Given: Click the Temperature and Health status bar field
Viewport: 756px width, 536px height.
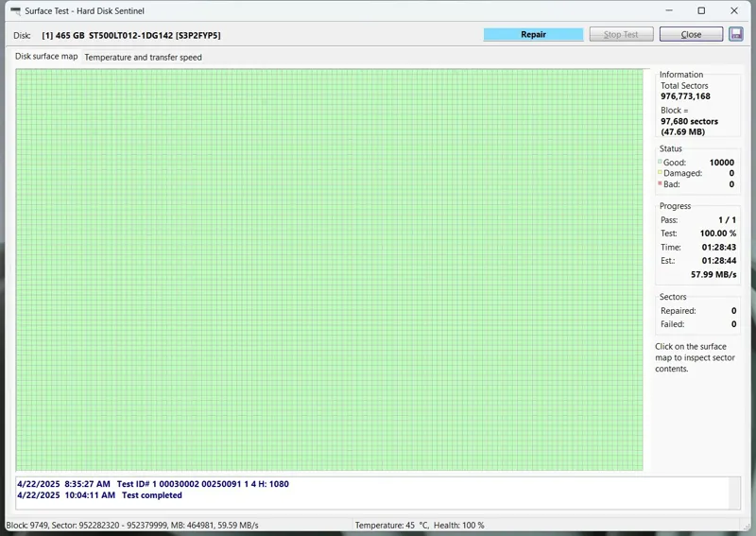Looking at the screenshot, I should pos(419,525).
